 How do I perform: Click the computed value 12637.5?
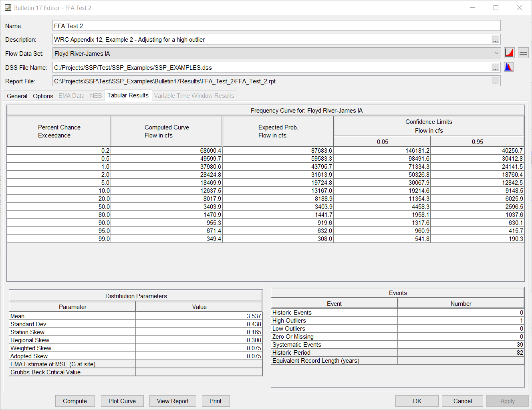[167, 191]
